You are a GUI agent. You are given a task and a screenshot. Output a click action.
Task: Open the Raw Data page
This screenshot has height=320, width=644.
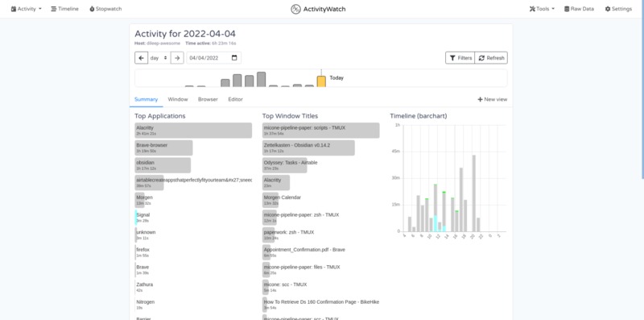[x=579, y=9]
